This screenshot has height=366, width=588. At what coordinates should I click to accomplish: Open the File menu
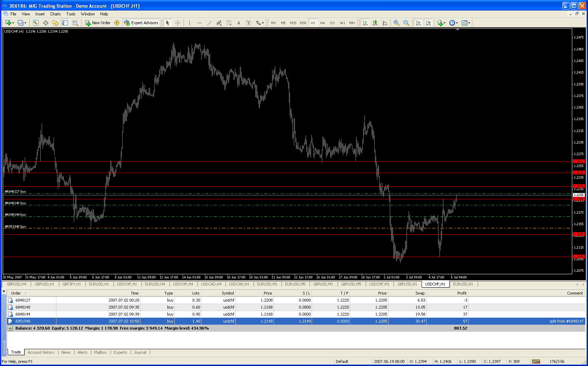13,14
